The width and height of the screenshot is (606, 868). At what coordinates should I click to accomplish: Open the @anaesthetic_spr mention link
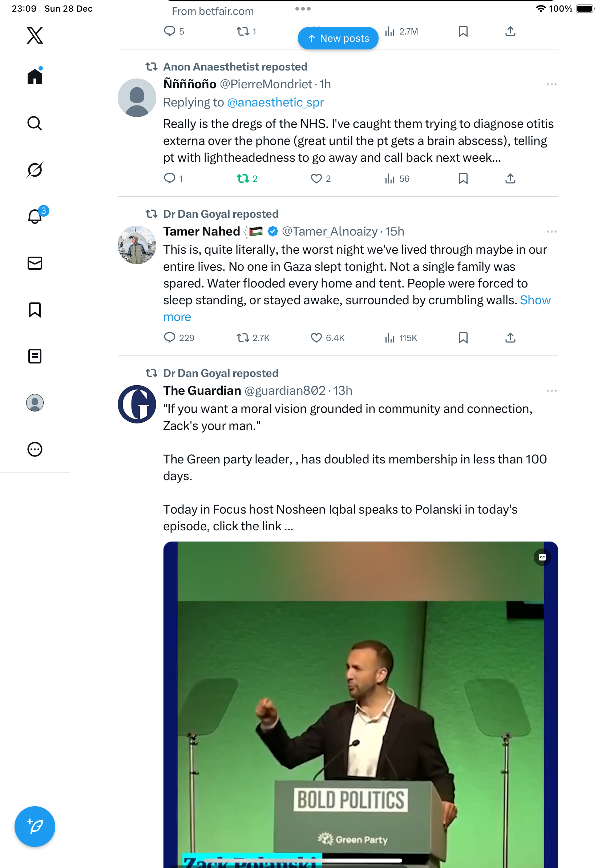[x=275, y=103]
